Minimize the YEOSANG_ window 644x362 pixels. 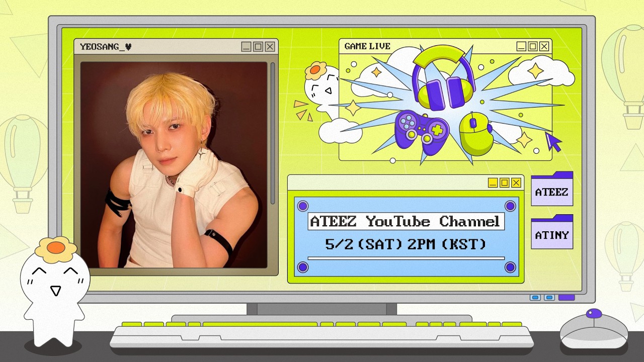[246, 47]
